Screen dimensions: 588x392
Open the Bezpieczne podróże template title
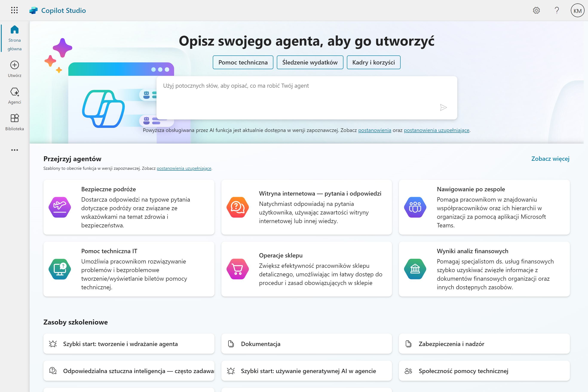pos(109,189)
